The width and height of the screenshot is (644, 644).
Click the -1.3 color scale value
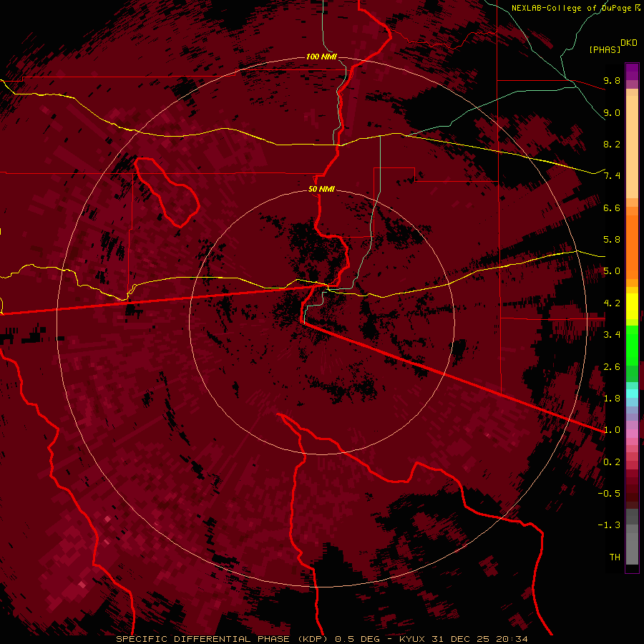[x=609, y=525]
